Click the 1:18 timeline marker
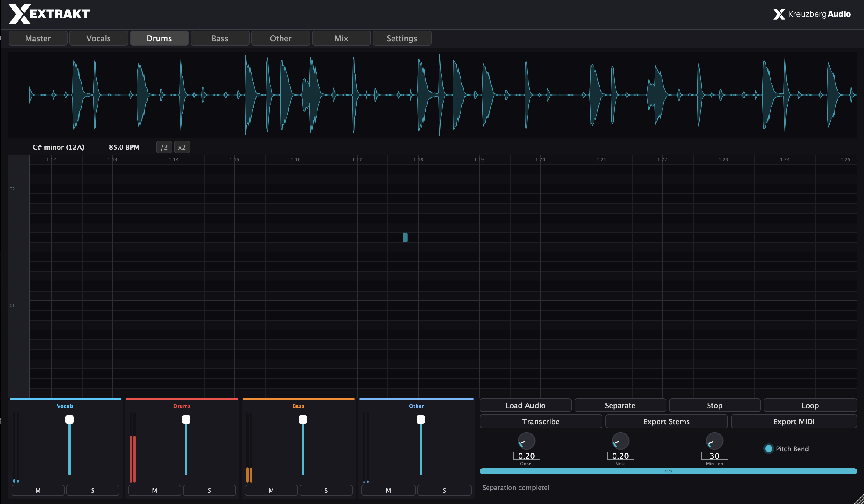The height and width of the screenshot is (504, 864). pos(418,159)
